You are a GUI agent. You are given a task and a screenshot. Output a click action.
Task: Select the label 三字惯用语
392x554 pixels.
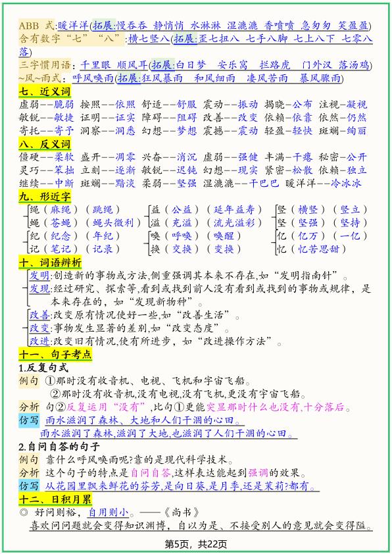tap(45, 65)
